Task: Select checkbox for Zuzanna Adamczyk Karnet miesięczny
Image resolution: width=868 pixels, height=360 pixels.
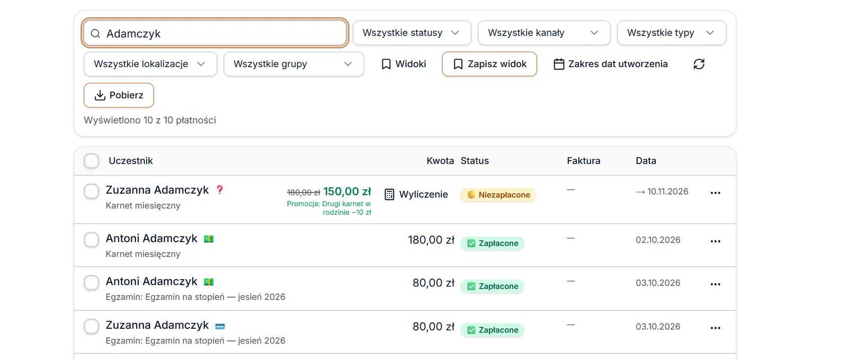Action: (x=92, y=191)
